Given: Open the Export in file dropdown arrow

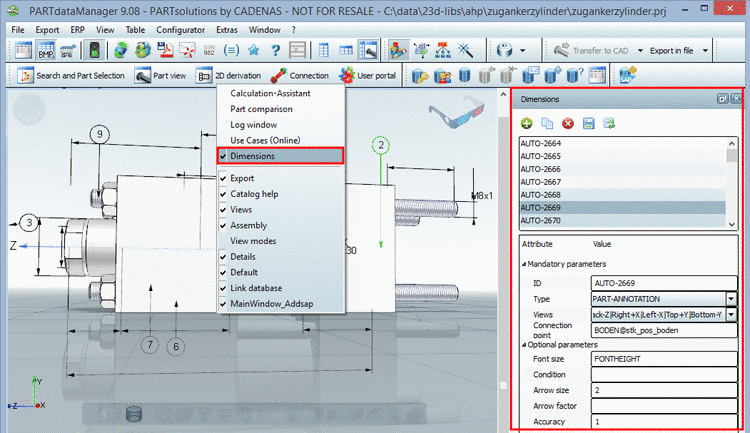Looking at the screenshot, I should point(705,51).
